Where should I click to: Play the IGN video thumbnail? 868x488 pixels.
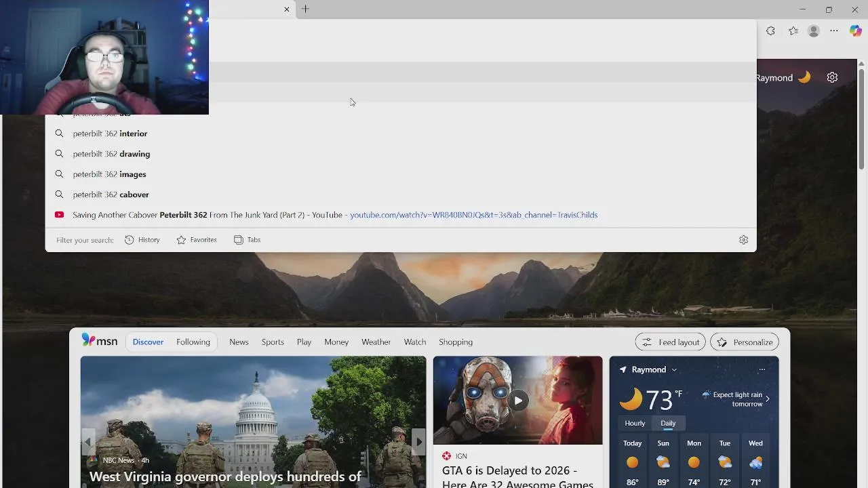517,401
